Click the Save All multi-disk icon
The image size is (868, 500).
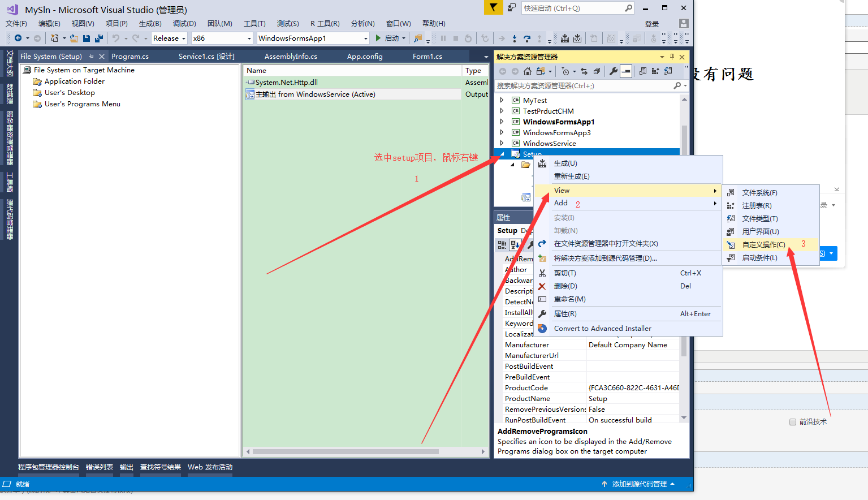pos(99,38)
